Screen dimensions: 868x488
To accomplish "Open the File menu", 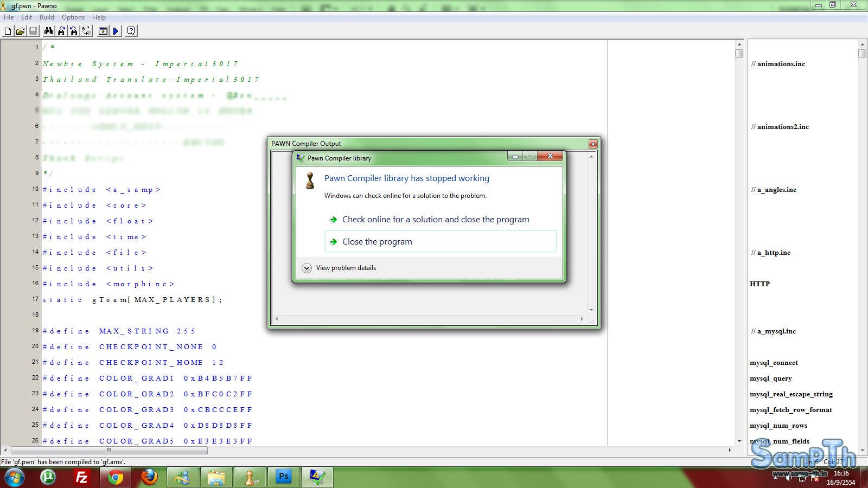I will click(x=9, y=17).
